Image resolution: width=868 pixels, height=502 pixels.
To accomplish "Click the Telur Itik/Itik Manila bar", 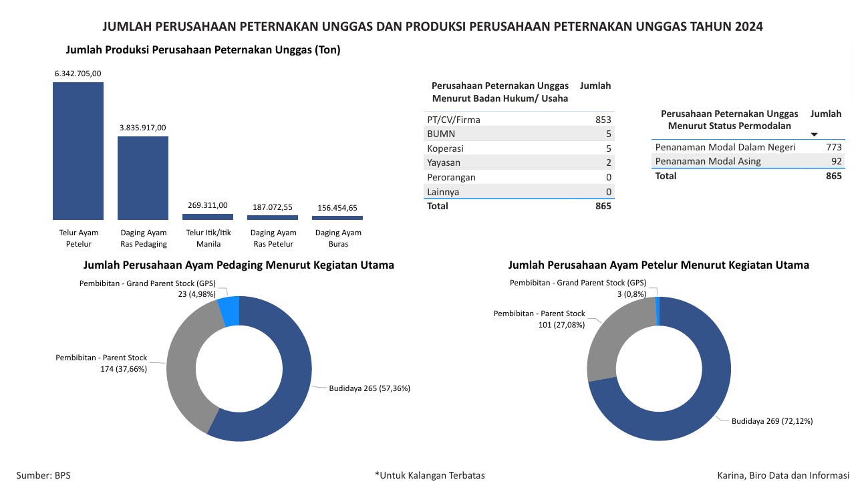I will [x=208, y=217].
